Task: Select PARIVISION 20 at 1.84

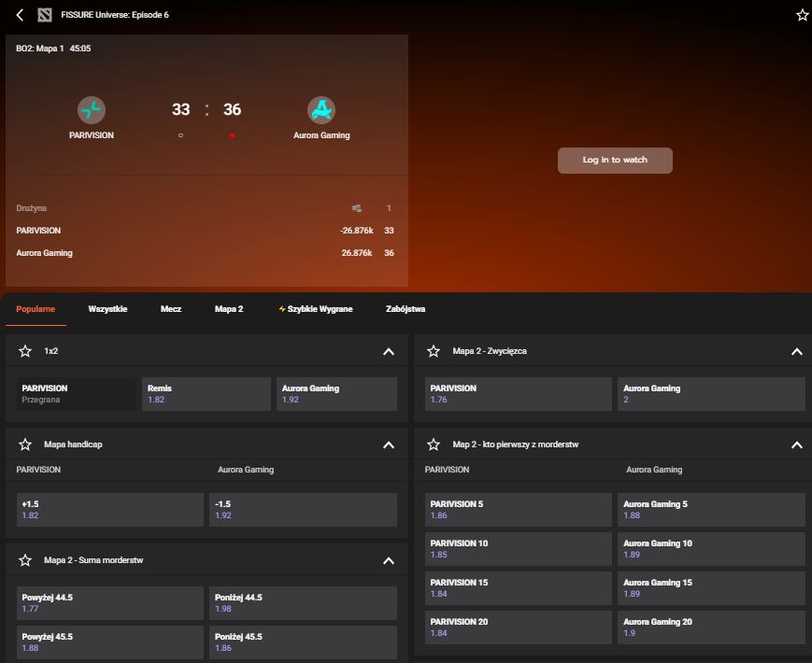Action: [x=519, y=628]
